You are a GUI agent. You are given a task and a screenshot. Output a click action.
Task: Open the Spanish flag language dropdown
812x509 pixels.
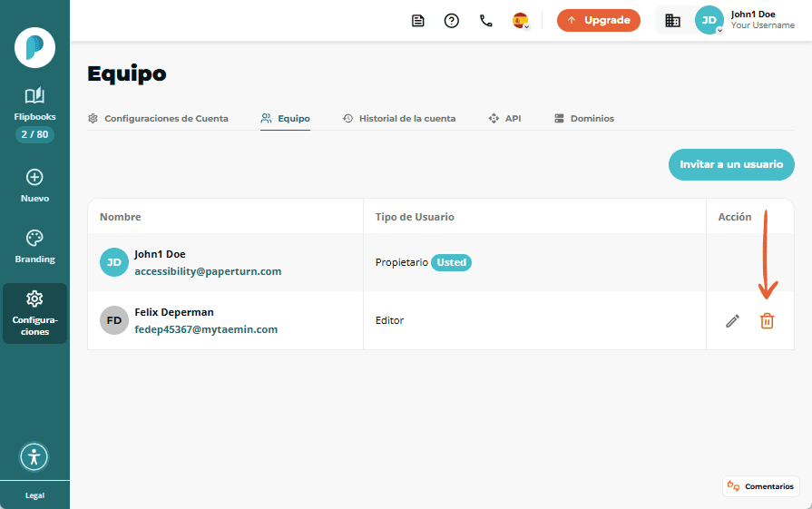click(521, 21)
